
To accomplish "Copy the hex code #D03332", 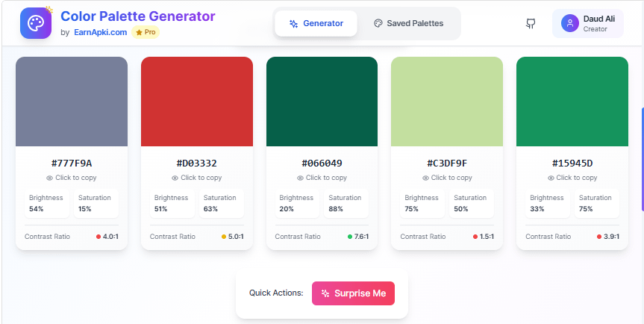I will [x=197, y=163].
